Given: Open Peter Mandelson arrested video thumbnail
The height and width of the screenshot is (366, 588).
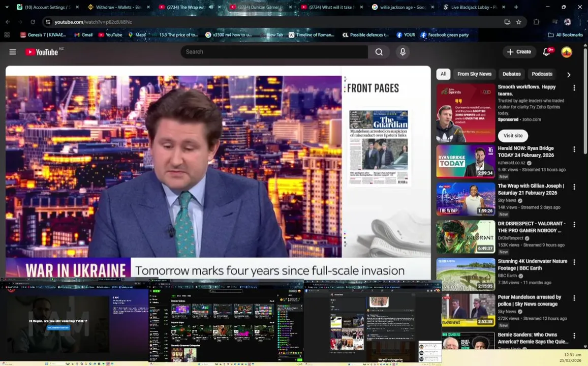Looking at the screenshot, I should click(468, 310).
